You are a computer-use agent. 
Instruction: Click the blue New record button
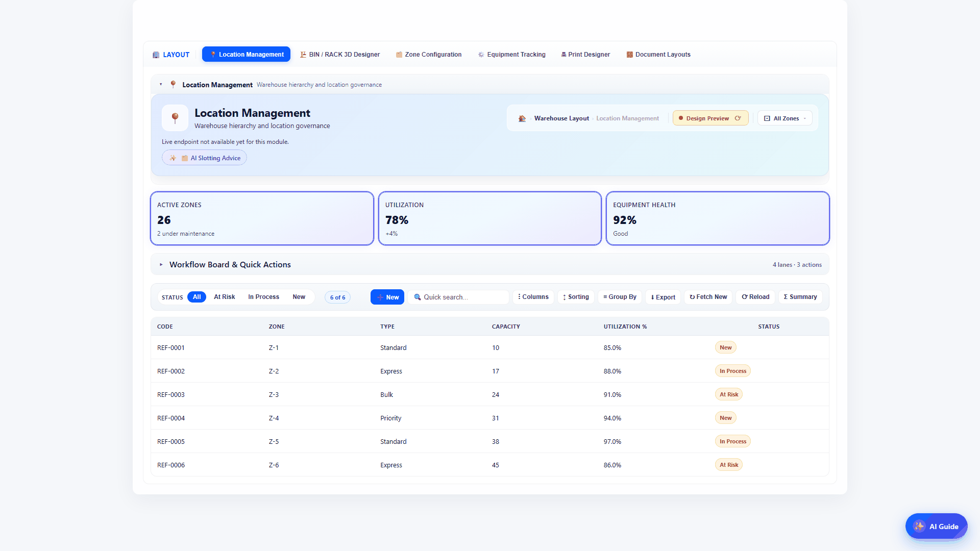click(387, 297)
